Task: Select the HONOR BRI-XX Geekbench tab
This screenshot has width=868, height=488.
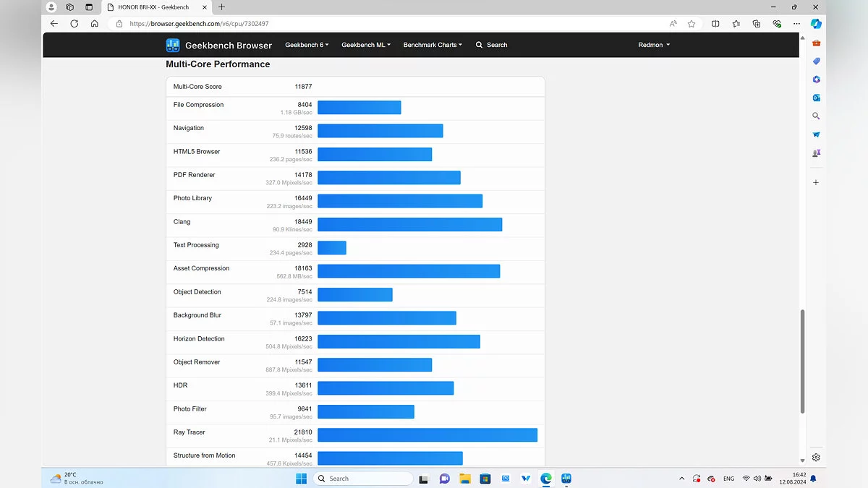Action: pyautogui.click(x=152, y=7)
